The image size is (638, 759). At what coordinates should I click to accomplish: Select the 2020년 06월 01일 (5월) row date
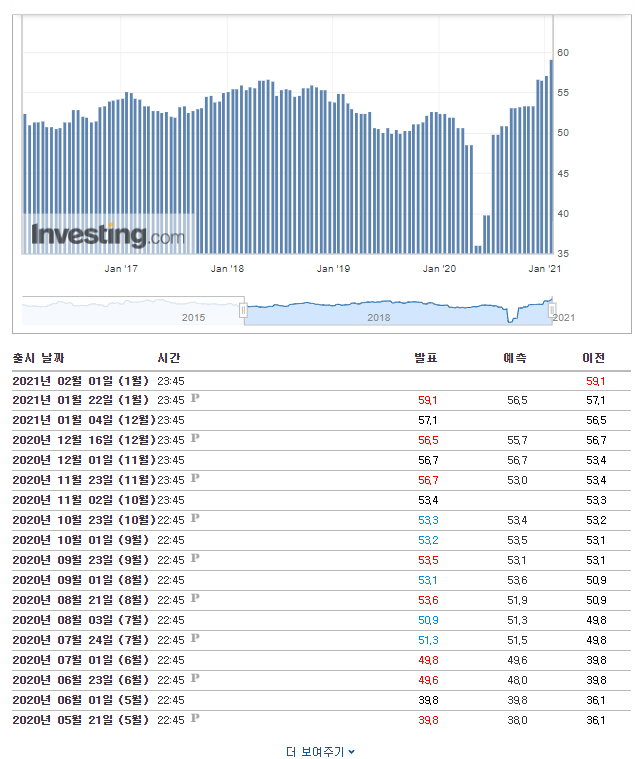pyautogui.click(x=80, y=700)
